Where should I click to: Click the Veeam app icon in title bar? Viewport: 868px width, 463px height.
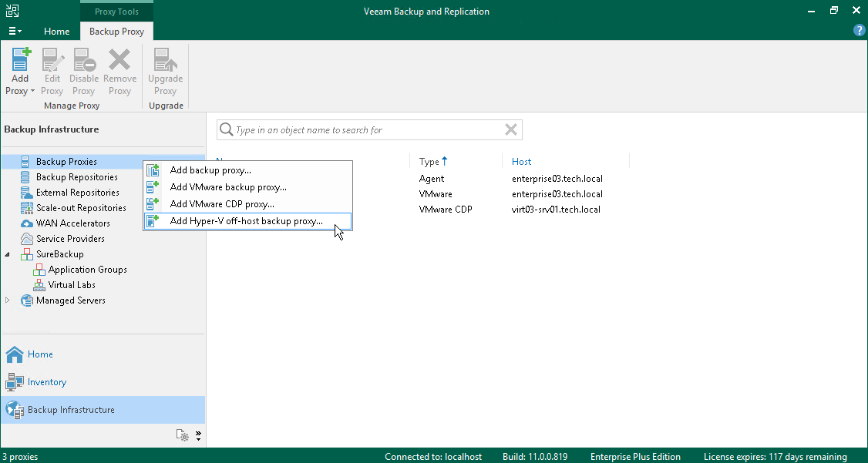(x=12, y=11)
